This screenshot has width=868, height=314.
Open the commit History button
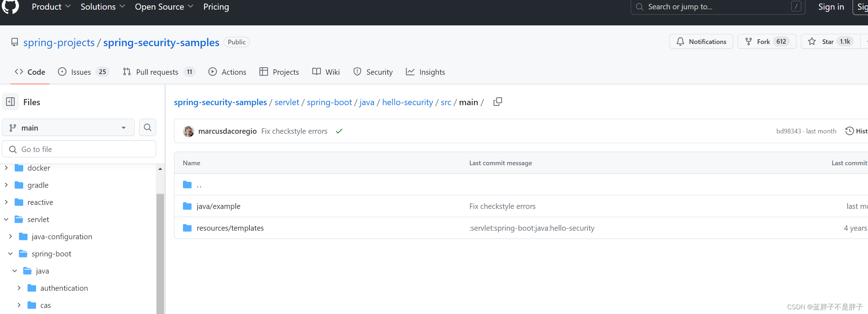[856, 131]
